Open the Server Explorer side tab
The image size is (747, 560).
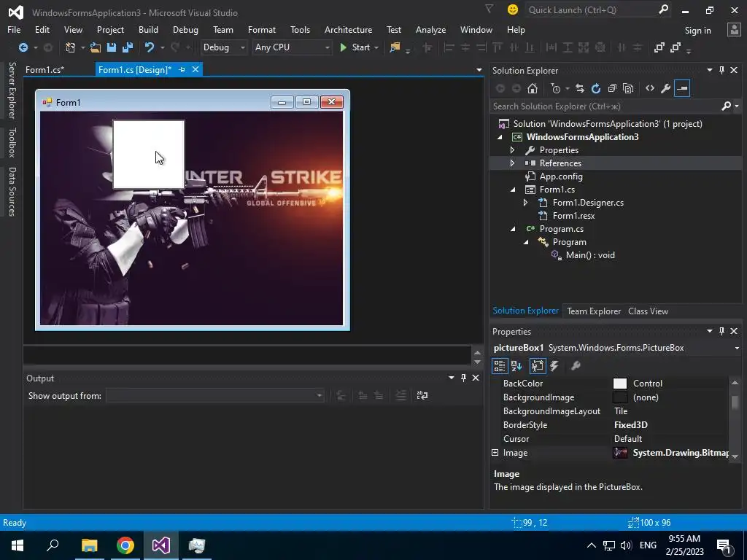(12, 90)
